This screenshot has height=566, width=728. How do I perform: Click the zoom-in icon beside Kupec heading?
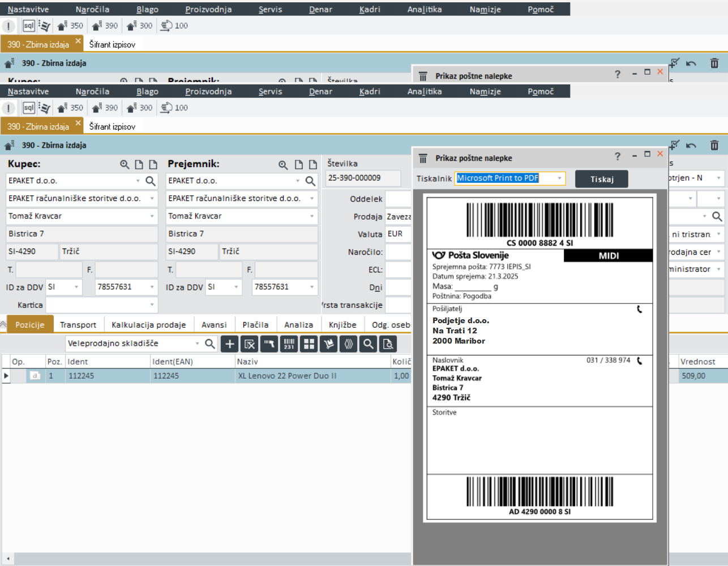pyautogui.click(x=125, y=165)
